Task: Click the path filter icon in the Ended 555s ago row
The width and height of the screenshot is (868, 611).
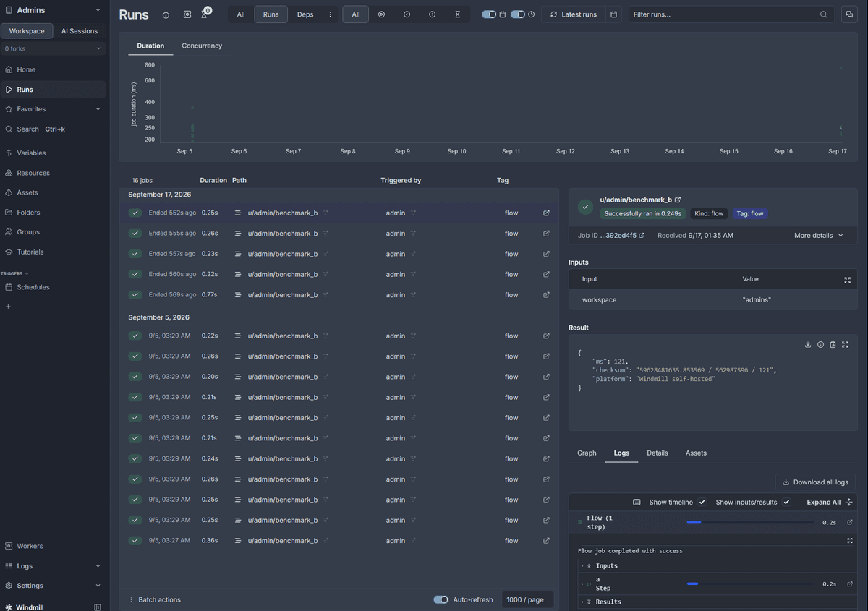Action: [325, 234]
